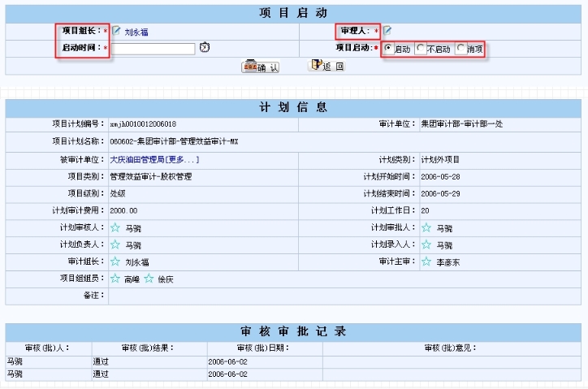588x389 pixels.
Task: Open the 刘永福 project leader link
Action: [x=136, y=32]
